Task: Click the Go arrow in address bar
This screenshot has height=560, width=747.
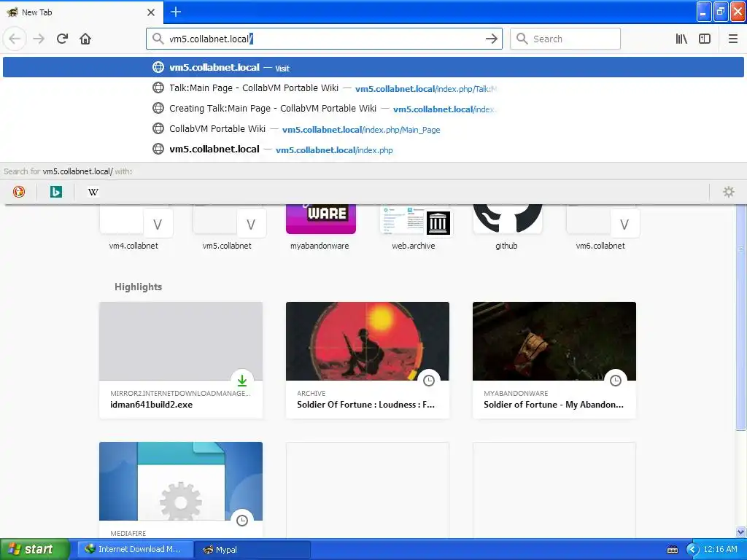Action: (491, 39)
